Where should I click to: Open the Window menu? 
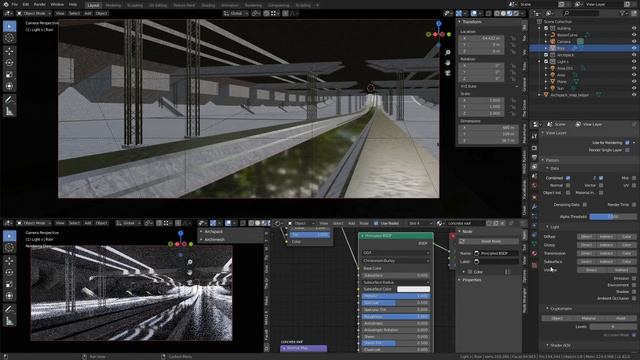[57, 4]
